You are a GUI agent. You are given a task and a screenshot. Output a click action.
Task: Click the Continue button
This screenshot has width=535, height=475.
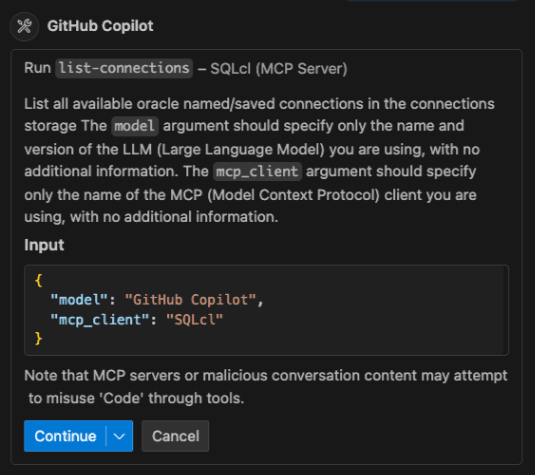point(65,436)
